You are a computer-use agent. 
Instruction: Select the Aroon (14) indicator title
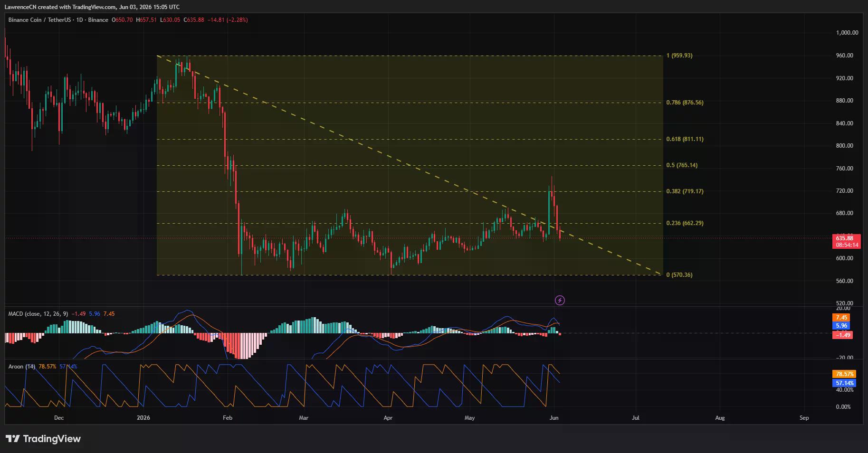21,367
